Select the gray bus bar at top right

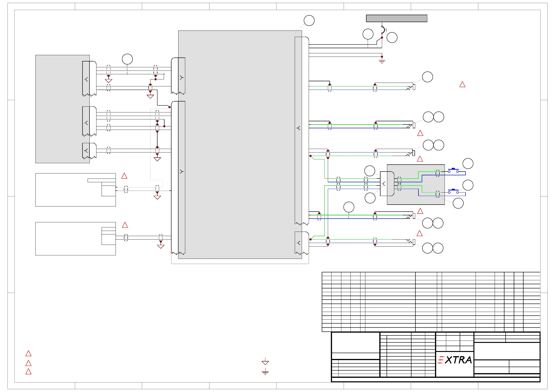click(396, 18)
